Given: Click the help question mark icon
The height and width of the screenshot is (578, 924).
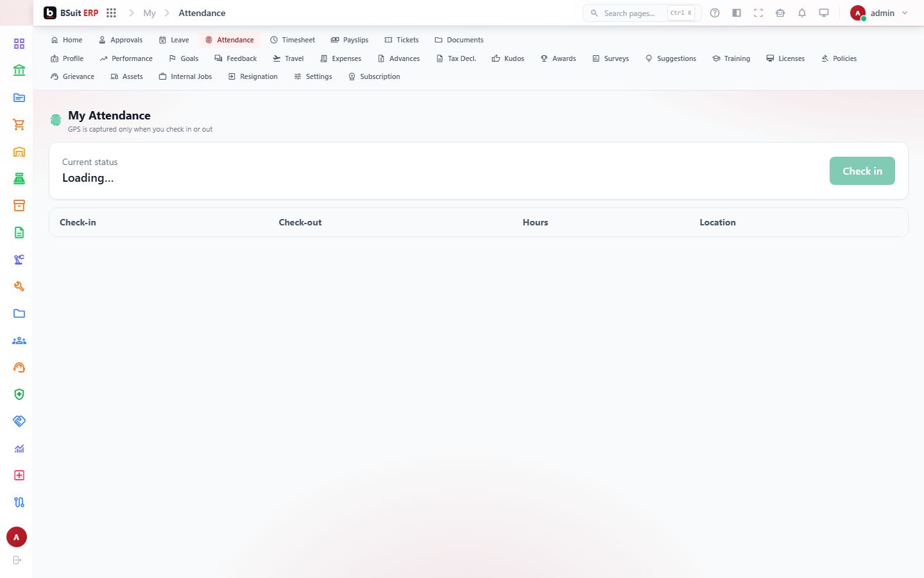Looking at the screenshot, I should [x=715, y=13].
